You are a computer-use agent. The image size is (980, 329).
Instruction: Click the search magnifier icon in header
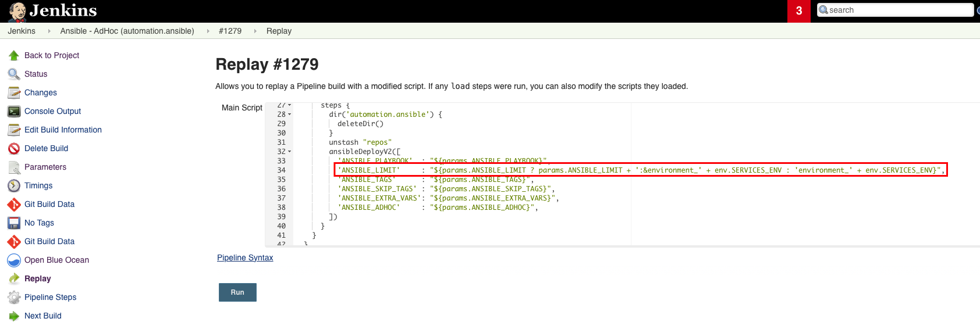point(823,10)
